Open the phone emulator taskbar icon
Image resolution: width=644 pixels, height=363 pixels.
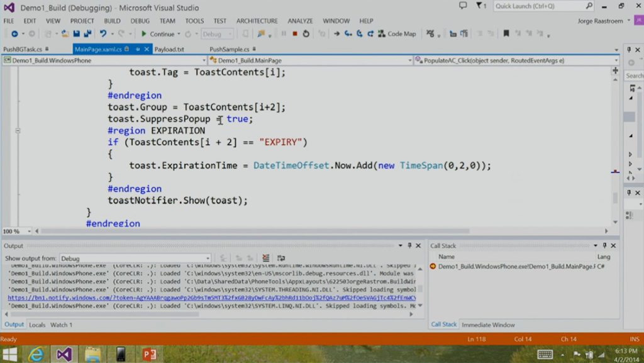pyautogui.click(x=121, y=354)
